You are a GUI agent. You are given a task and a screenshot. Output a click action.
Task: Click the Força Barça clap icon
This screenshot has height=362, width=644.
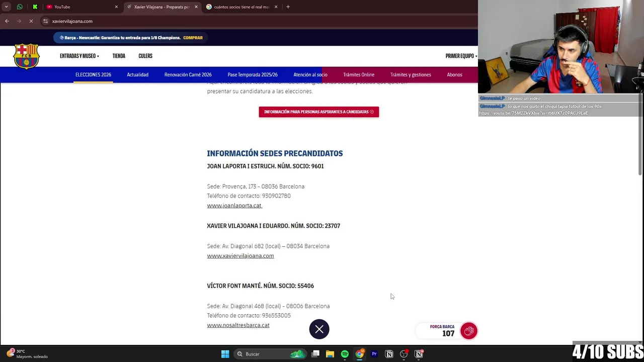coord(468,331)
